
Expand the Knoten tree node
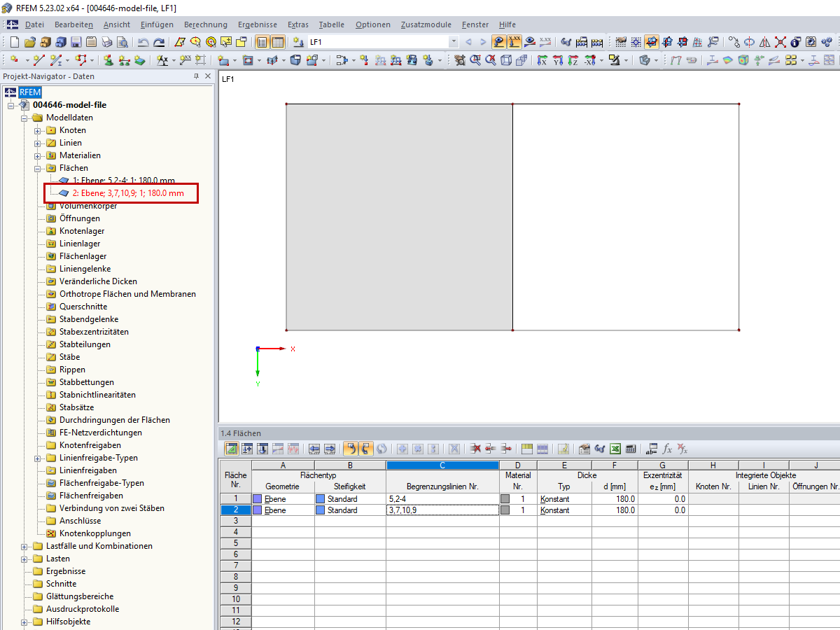tap(38, 130)
